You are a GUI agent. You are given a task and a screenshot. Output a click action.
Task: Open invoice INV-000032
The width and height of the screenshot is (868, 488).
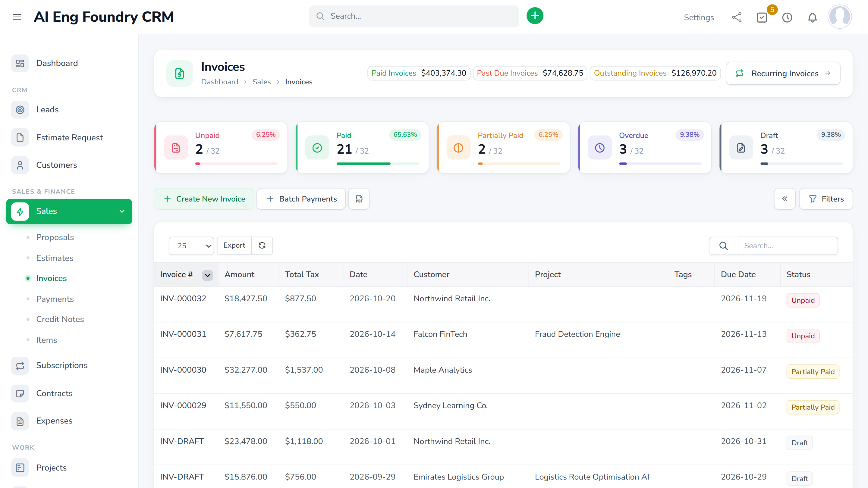pos(183,299)
